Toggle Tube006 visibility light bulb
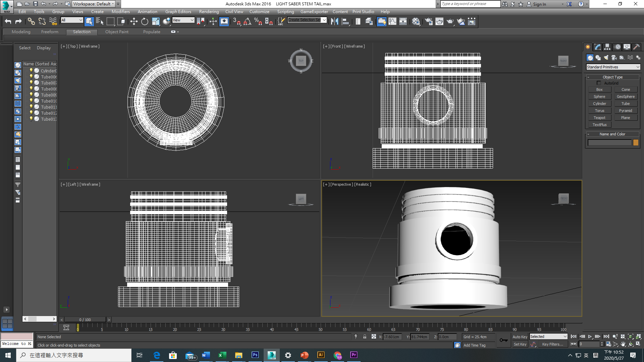This screenshot has height=362, width=644. 31,77
